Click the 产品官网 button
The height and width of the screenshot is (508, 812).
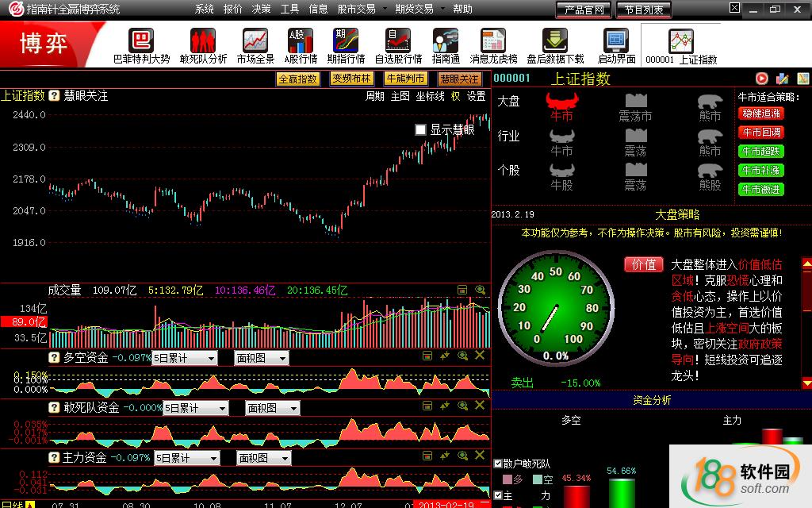(x=584, y=10)
